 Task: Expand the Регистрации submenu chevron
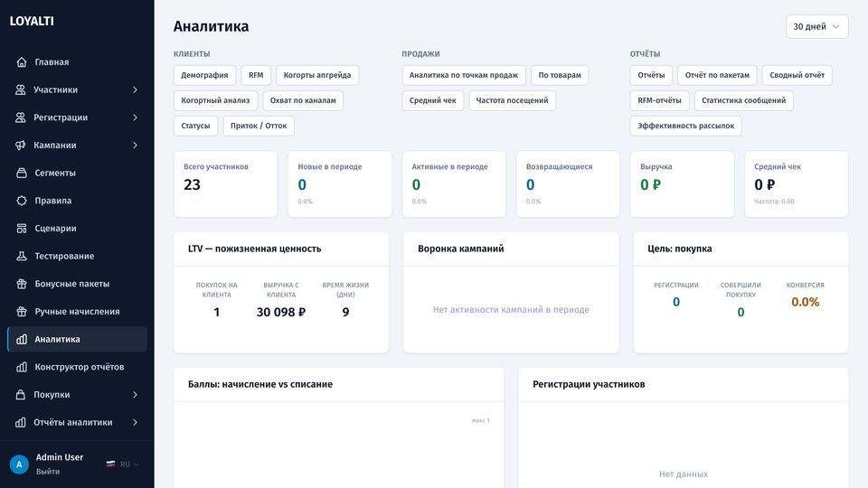coord(135,117)
